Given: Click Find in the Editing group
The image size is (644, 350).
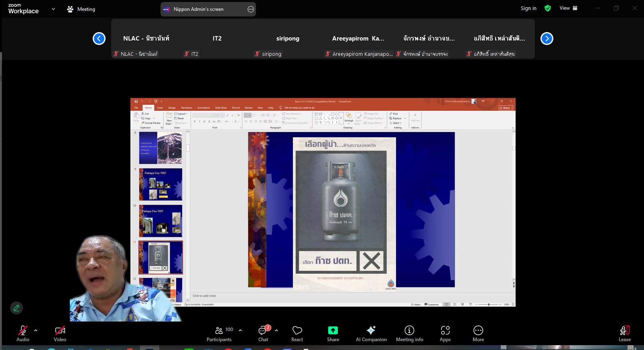Looking at the screenshot, I should click(x=394, y=114).
